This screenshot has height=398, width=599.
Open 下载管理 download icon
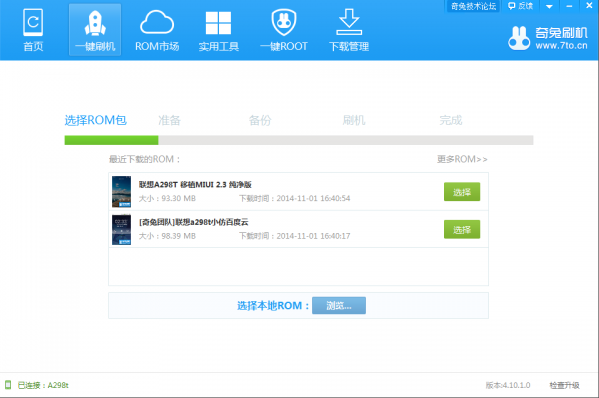(349, 22)
